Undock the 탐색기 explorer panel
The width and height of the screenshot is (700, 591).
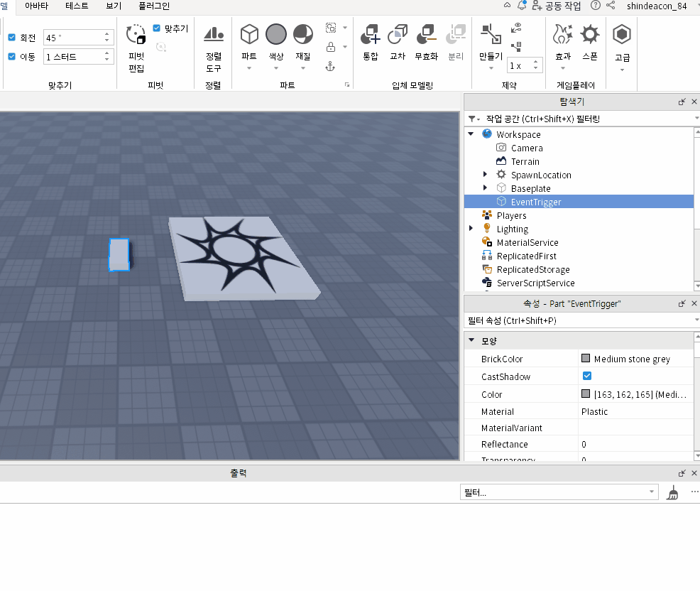click(682, 102)
